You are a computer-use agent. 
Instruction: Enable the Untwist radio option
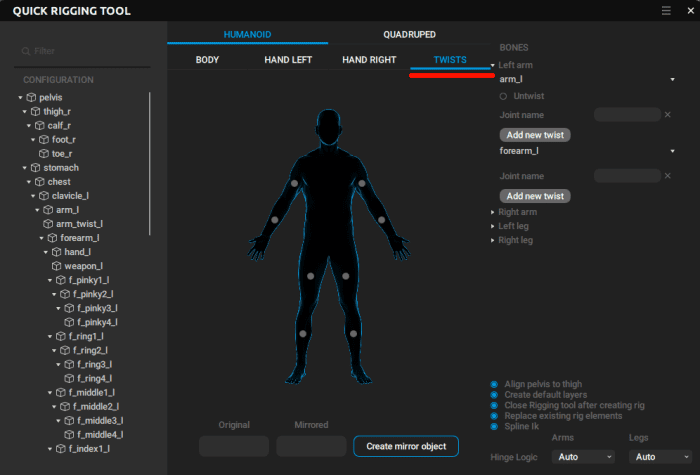503,96
